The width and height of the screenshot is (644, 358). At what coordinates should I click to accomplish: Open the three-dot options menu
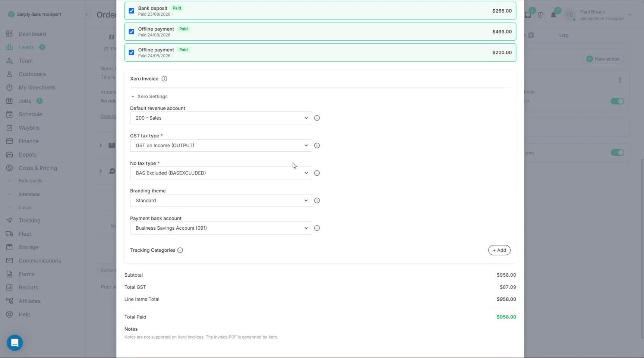[620, 80]
